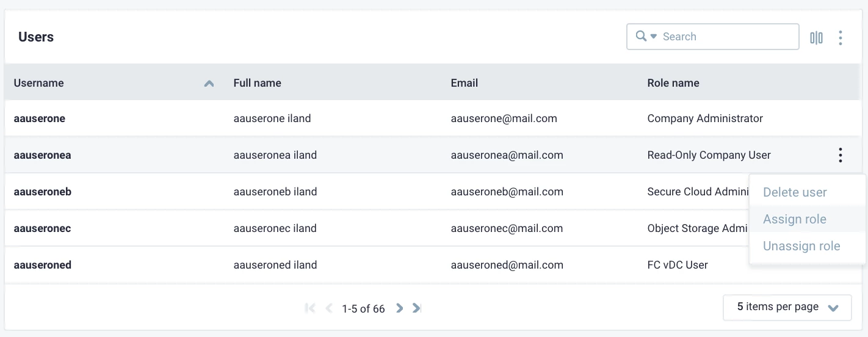868x337 pixels.
Task: Sort by the Full name column header
Action: (x=257, y=83)
